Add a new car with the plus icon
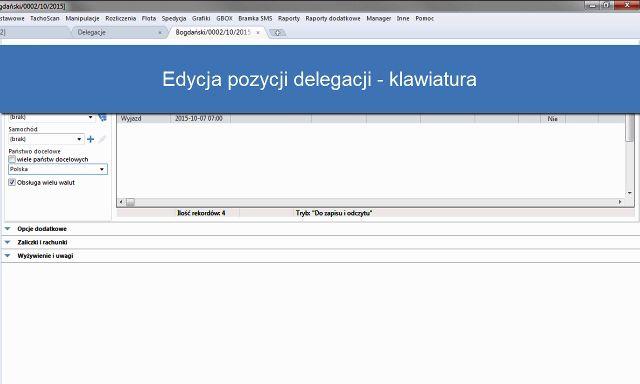 pyautogui.click(x=91, y=139)
